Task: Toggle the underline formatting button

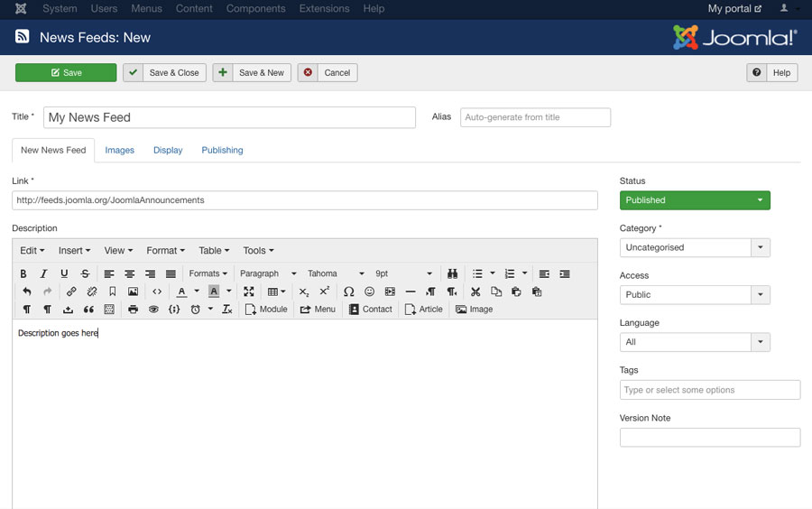Action: [64, 273]
